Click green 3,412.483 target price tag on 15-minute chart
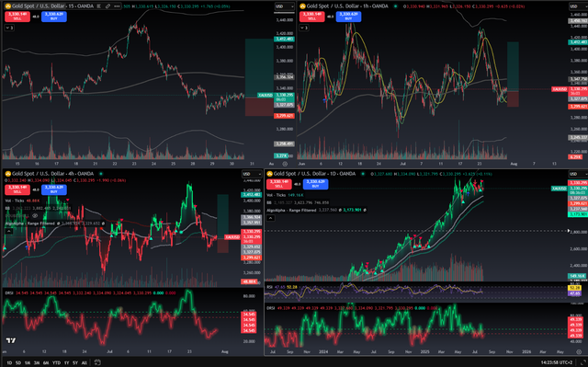Image resolution: width=588 pixels, height=367 pixels. [x=284, y=39]
